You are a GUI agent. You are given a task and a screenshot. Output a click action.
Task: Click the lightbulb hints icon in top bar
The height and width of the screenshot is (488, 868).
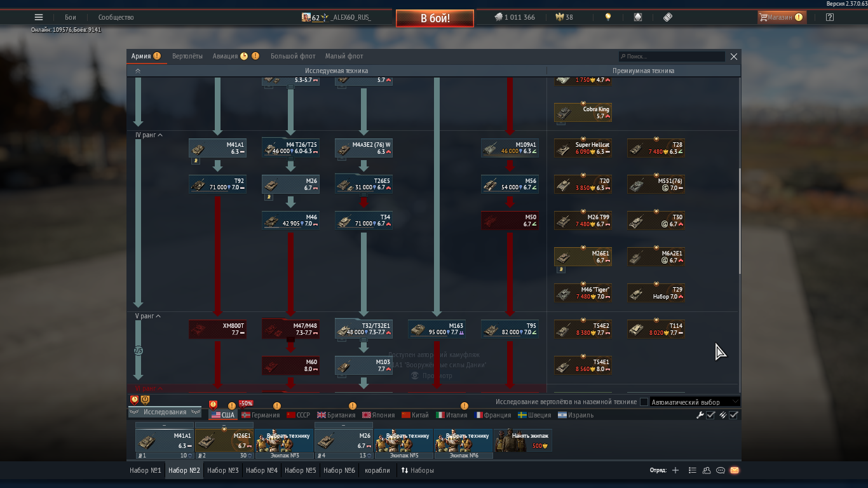[x=608, y=18]
